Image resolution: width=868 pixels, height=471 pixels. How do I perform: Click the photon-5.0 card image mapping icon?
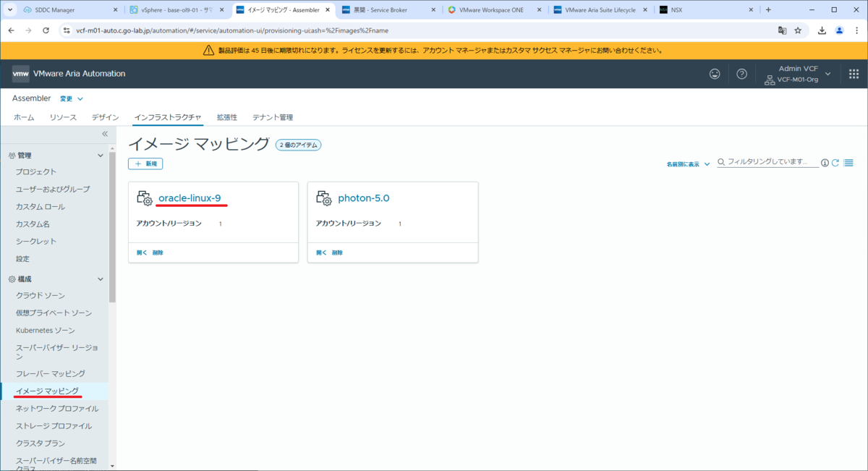(324, 198)
